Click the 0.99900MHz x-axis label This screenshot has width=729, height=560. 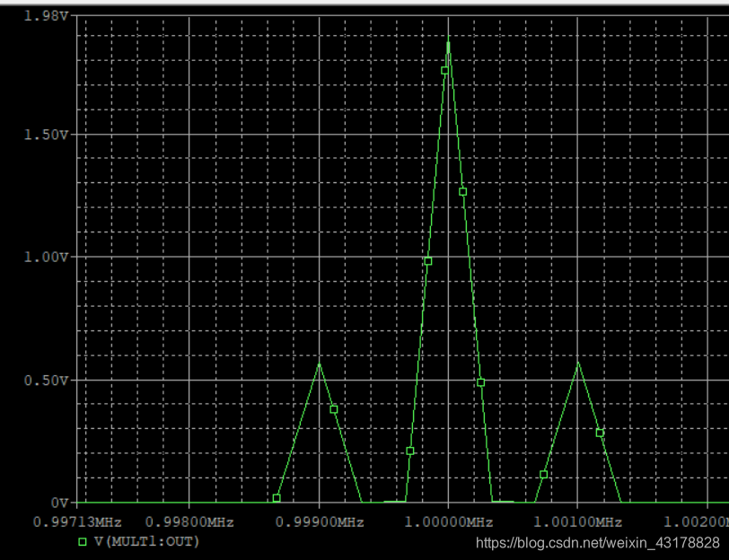pos(320,522)
